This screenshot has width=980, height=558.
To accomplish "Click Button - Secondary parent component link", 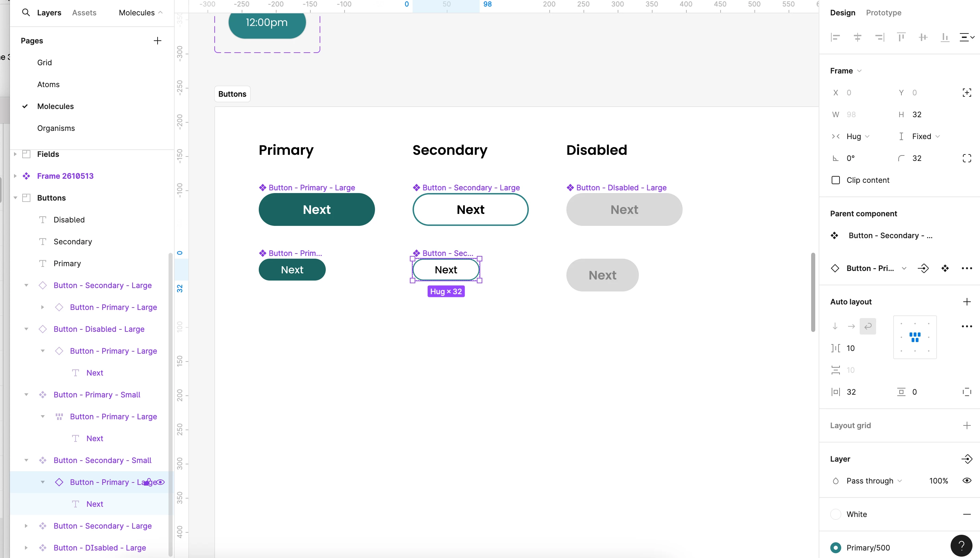I will (x=890, y=235).
